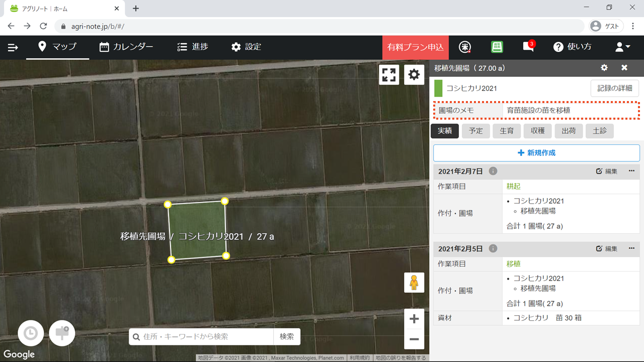This screenshot has width=644, height=362.
Task: Open 設定 settings menu
Action: pyautogui.click(x=246, y=47)
